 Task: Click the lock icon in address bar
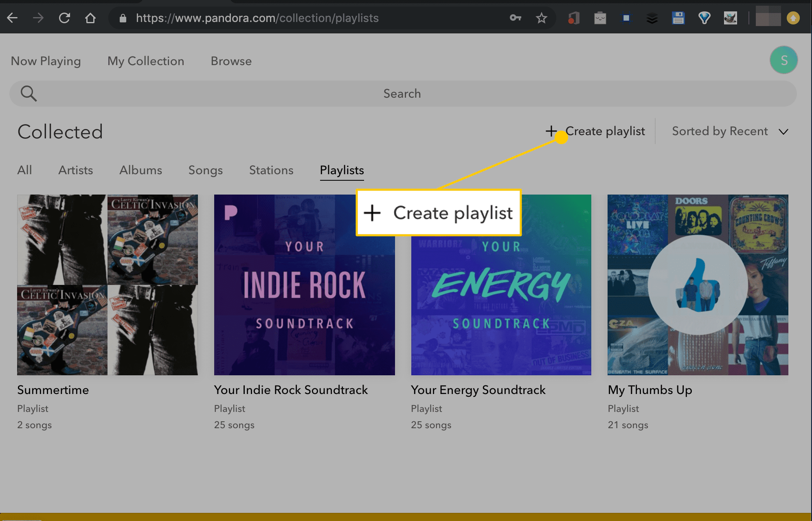123,18
